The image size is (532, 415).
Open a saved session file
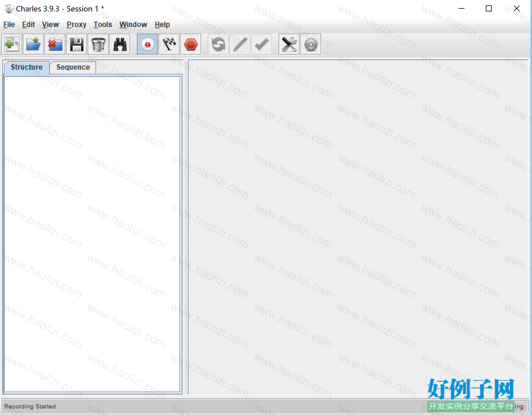[x=33, y=44]
